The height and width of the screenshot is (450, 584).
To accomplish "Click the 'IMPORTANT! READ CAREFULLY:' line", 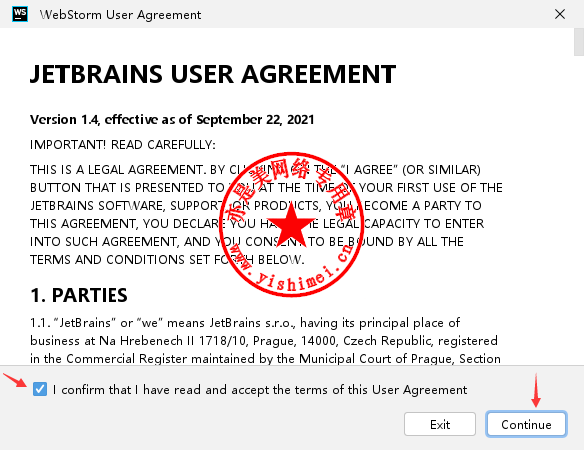I will pos(123,145).
